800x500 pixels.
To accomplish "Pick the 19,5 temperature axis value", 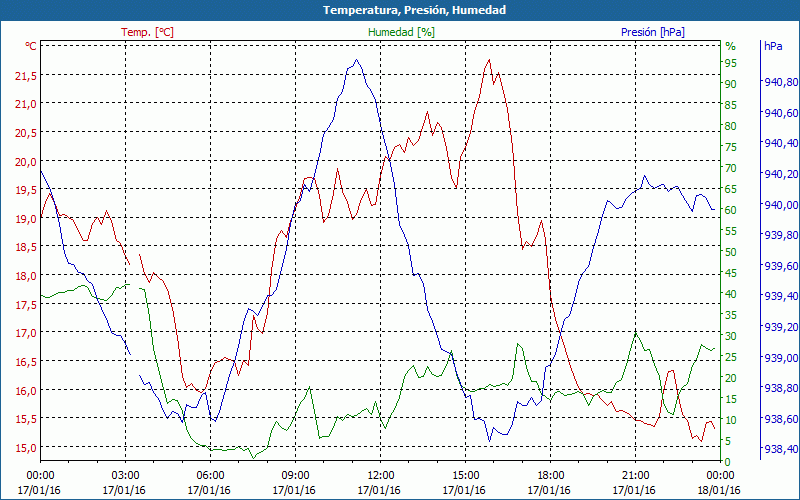I will pos(26,190).
